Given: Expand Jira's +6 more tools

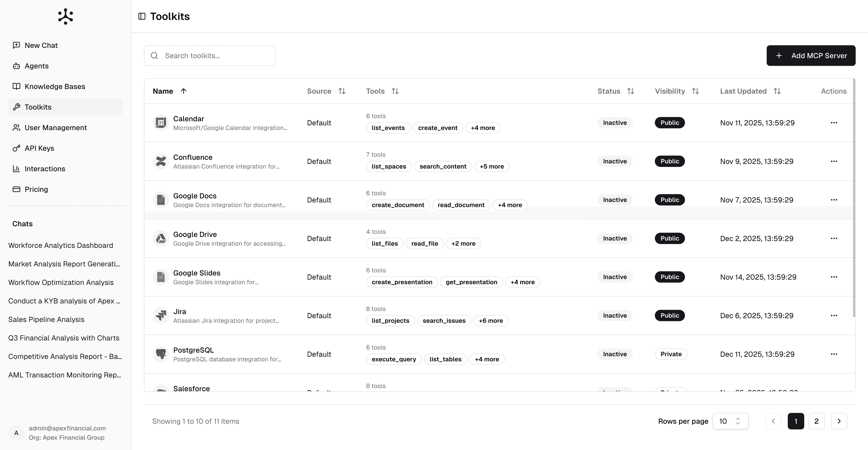Looking at the screenshot, I should pyautogui.click(x=491, y=321).
